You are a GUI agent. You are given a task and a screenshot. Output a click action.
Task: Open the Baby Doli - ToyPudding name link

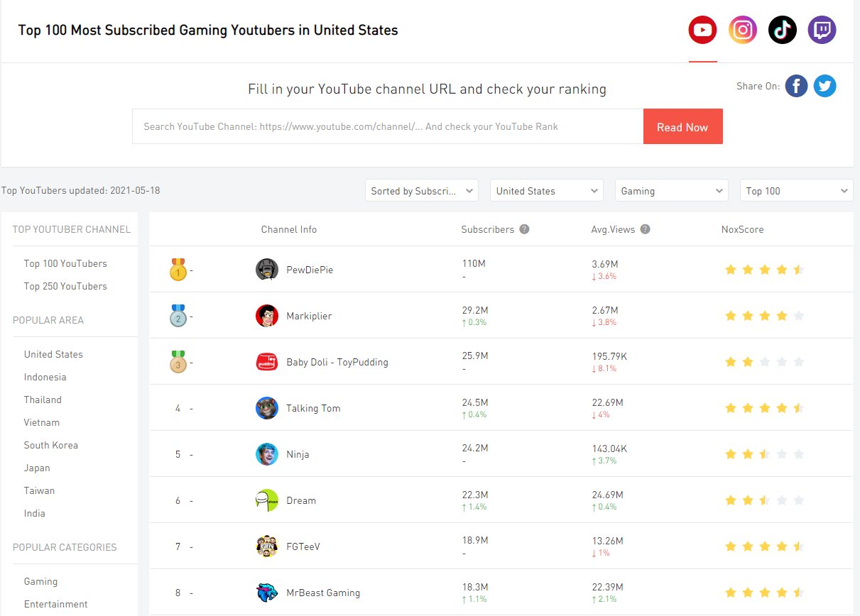coord(337,362)
